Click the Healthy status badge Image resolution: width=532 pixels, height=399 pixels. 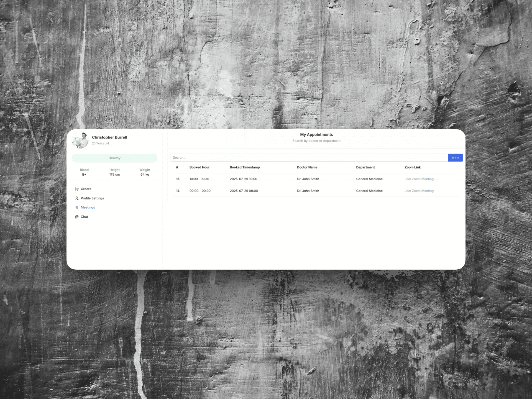(114, 158)
